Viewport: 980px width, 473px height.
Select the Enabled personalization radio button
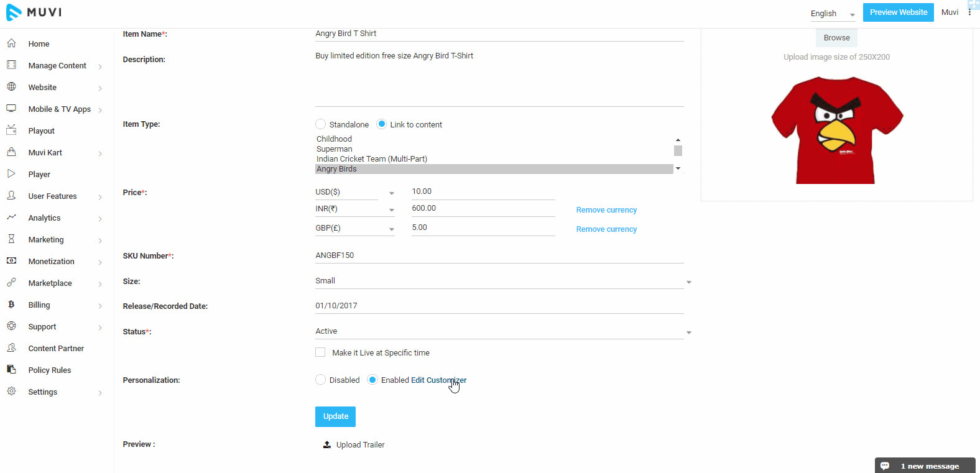[x=372, y=380]
